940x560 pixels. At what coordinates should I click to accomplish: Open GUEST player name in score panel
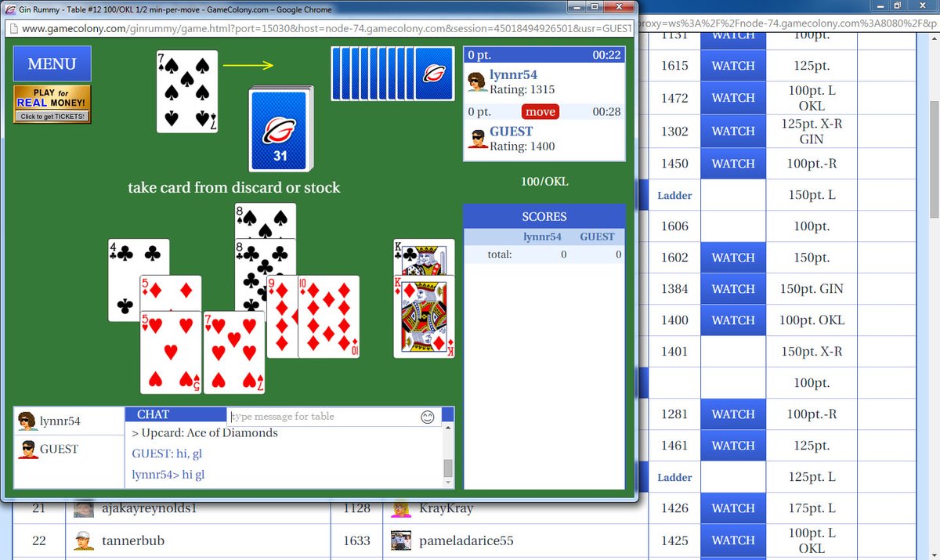(511, 132)
